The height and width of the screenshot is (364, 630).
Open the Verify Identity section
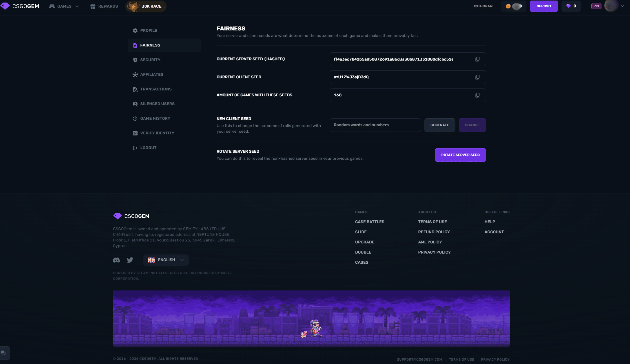[164, 133]
